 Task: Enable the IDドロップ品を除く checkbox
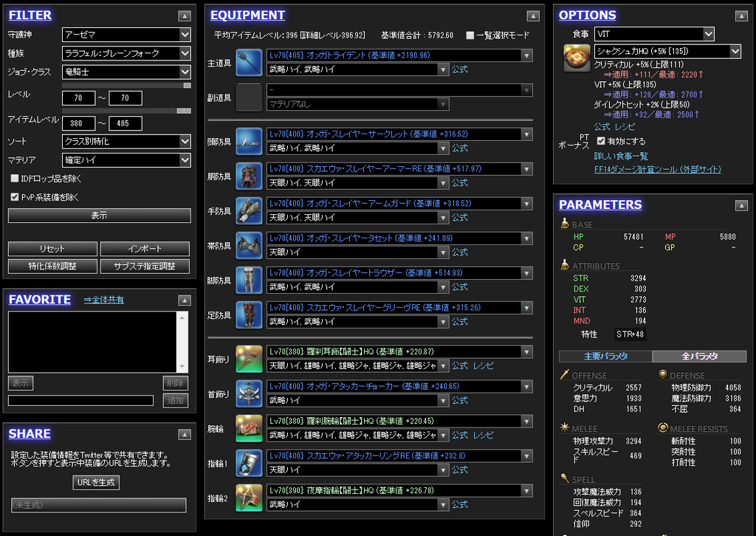coord(15,179)
